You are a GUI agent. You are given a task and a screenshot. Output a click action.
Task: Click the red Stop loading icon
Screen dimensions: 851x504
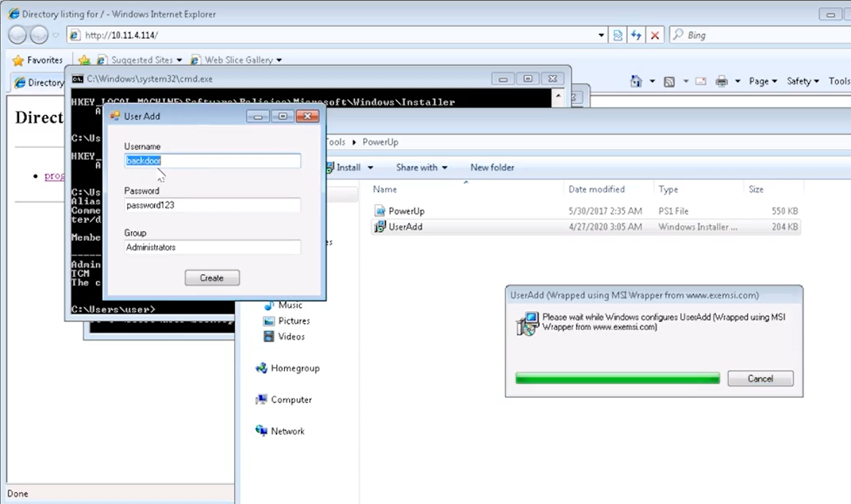655,36
